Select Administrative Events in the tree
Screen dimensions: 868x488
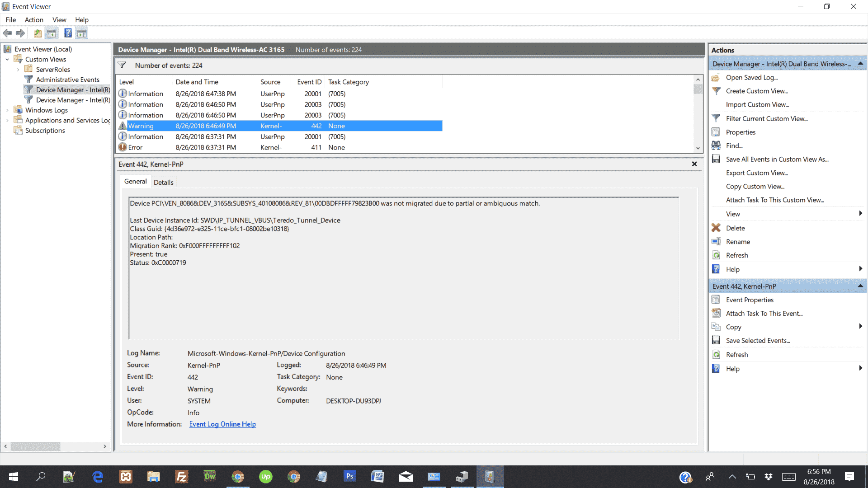click(68, 80)
